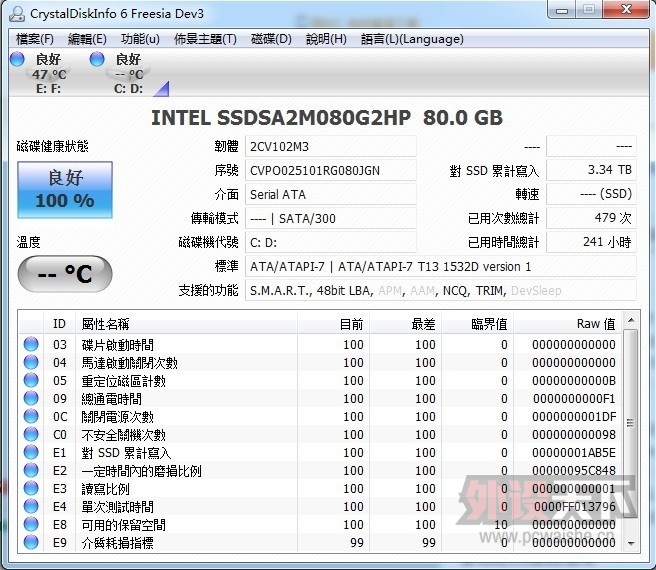
Task: Click the supported features field with TRIM
Action: pos(441,290)
